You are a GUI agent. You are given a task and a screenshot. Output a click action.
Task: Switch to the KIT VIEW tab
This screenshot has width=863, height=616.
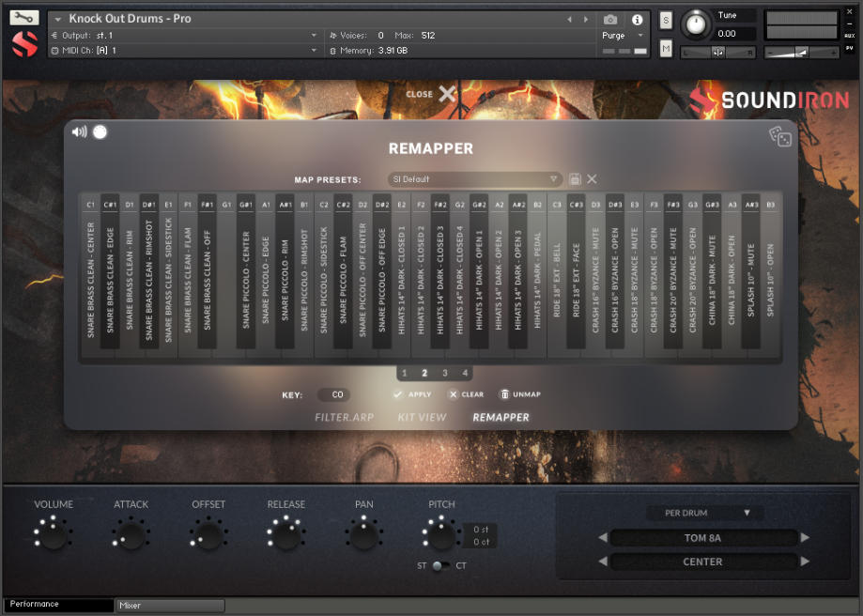tap(422, 416)
